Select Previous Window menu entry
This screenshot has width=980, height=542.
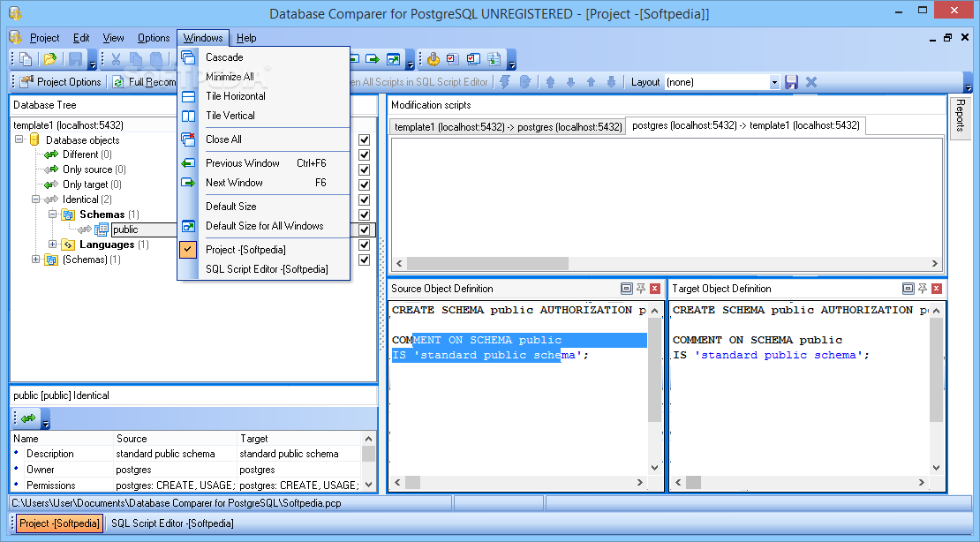click(x=264, y=163)
